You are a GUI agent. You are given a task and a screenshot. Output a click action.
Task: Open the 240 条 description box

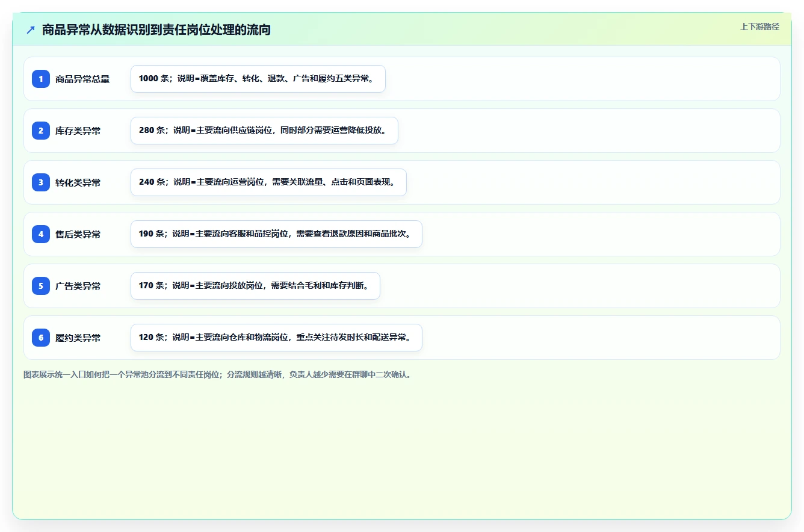[268, 182]
